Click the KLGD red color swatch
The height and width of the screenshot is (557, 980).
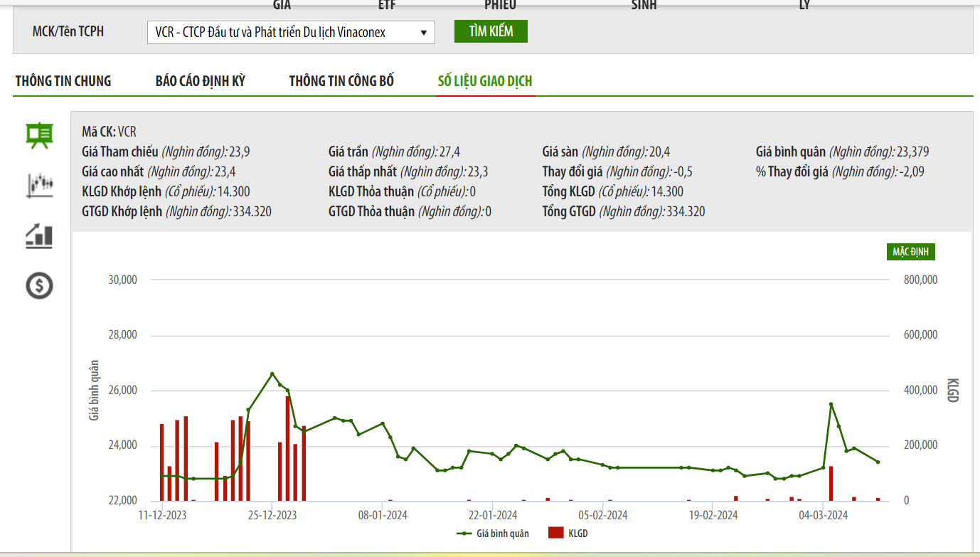(x=555, y=533)
